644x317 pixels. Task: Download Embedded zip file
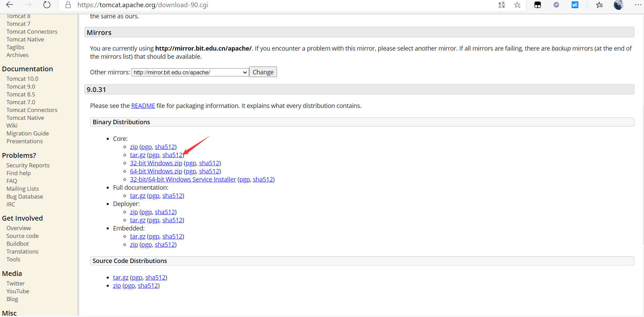(x=134, y=245)
